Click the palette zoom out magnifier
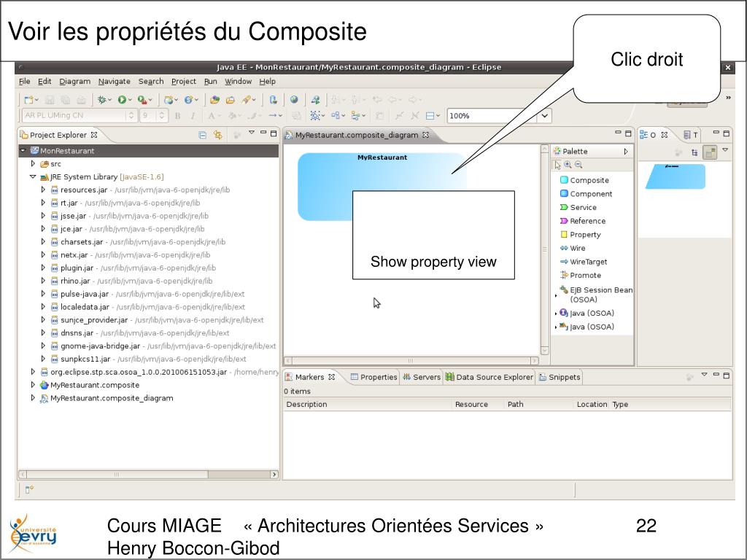The width and height of the screenshot is (747, 560). (578, 165)
